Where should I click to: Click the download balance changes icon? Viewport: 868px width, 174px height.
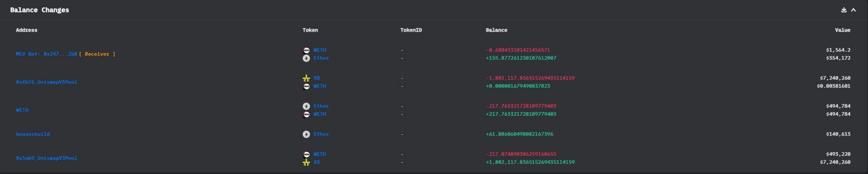tap(844, 10)
